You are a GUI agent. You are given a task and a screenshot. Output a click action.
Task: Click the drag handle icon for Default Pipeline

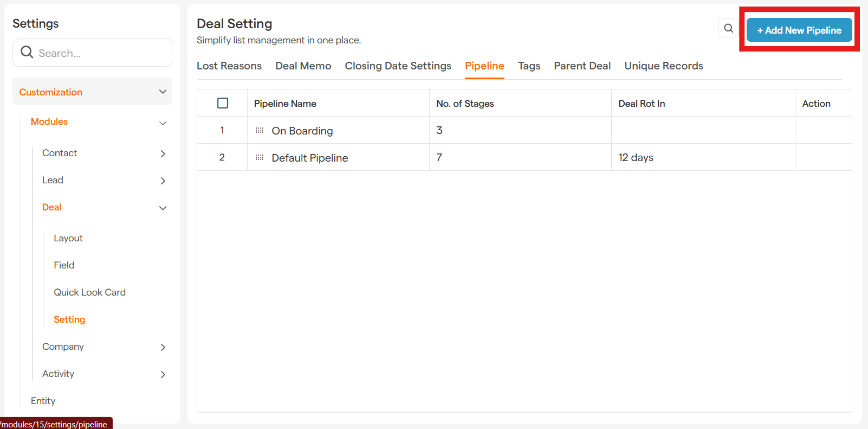tap(260, 158)
